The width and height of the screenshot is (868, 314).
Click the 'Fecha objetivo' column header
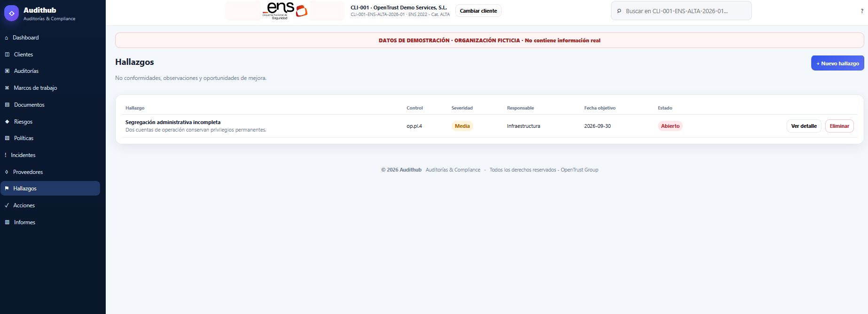point(600,108)
